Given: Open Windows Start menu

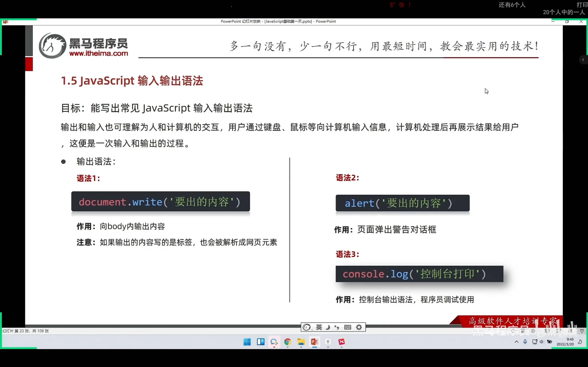Looking at the screenshot, I should 247,342.
